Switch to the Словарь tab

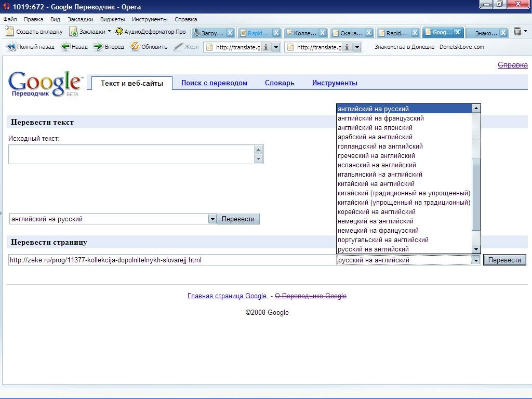[280, 83]
